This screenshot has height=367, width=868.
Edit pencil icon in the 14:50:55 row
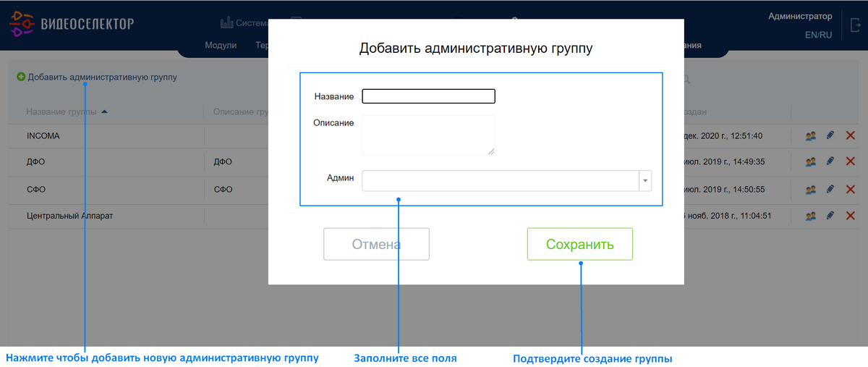coord(830,189)
